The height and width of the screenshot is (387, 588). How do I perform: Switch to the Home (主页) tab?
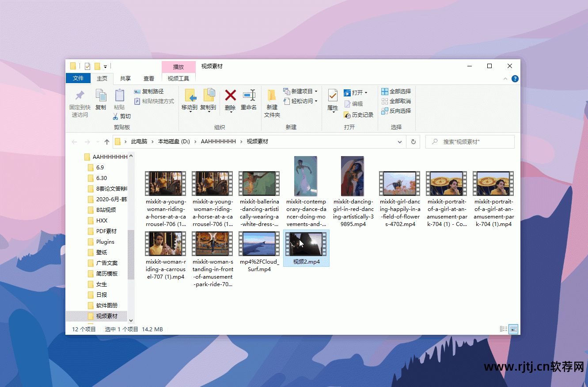pos(102,79)
